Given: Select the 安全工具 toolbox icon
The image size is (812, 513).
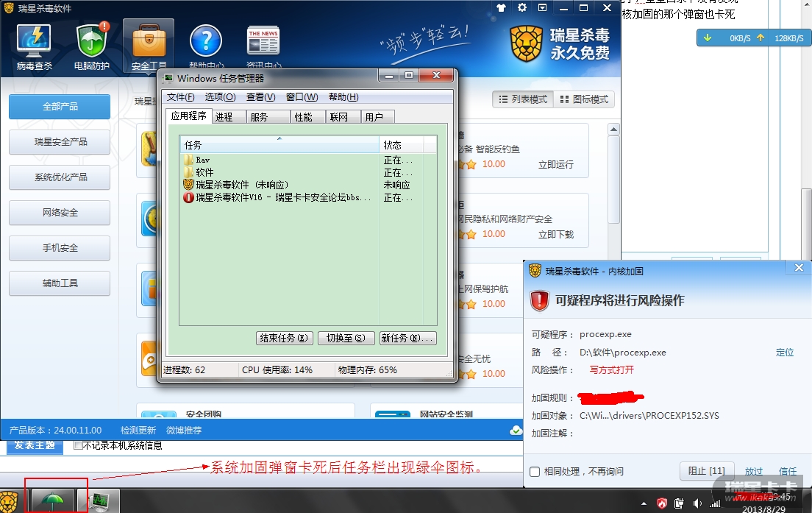Looking at the screenshot, I should (149, 46).
